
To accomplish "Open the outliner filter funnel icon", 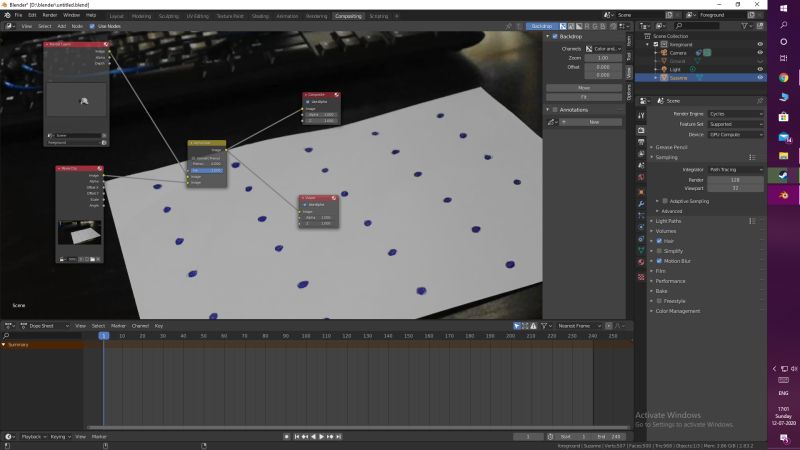I will click(745, 26).
